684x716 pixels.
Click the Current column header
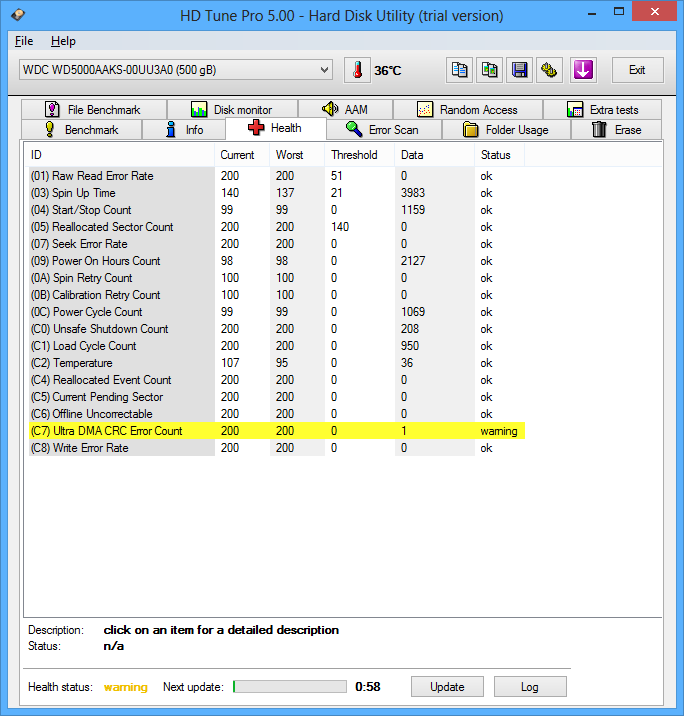pyautogui.click(x=242, y=155)
